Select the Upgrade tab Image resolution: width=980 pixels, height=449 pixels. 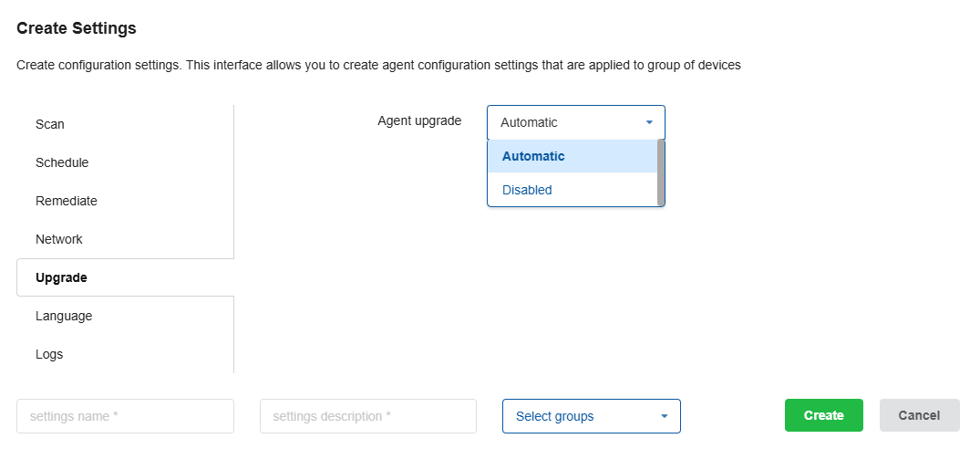point(61,277)
